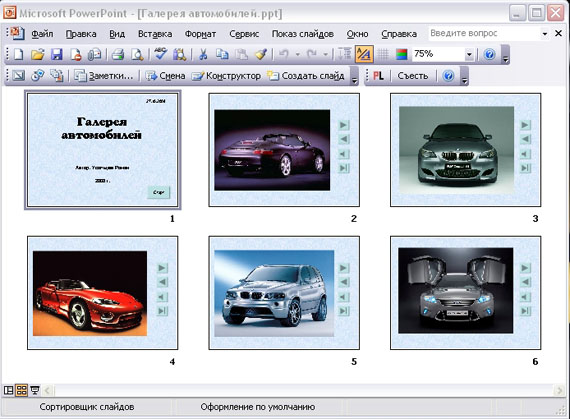The height and width of the screenshot is (419, 570).
Task: Click the Print icon in toolbar
Action: tap(118, 55)
